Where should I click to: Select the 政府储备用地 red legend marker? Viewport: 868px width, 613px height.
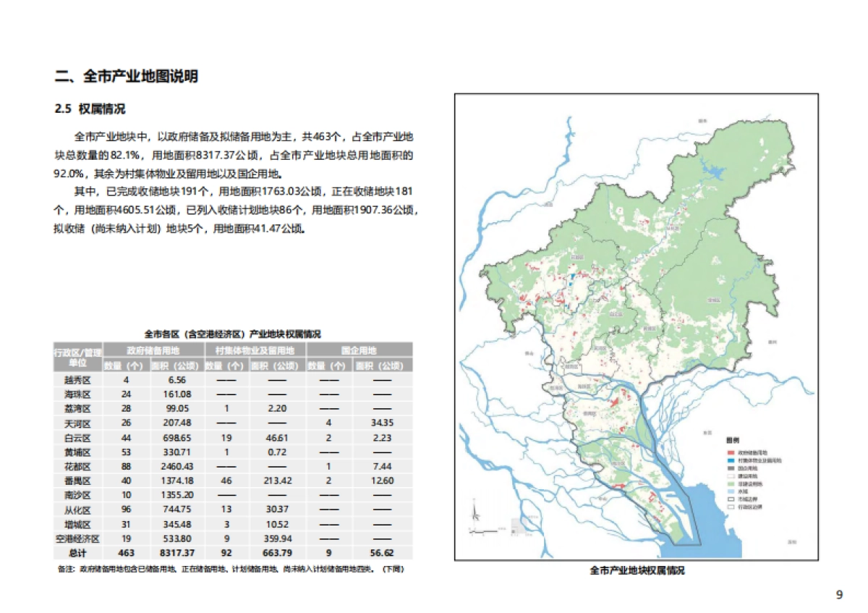[x=731, y=452]
